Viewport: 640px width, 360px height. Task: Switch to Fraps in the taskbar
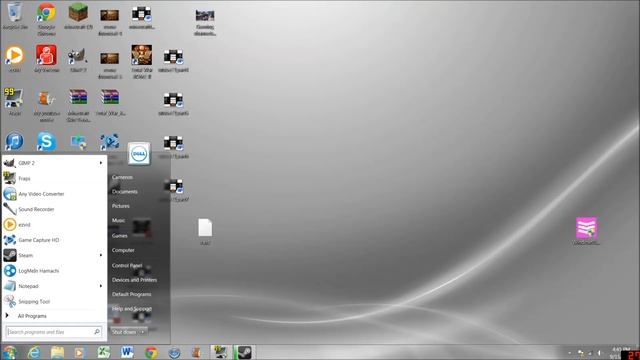tap(221, 352)
